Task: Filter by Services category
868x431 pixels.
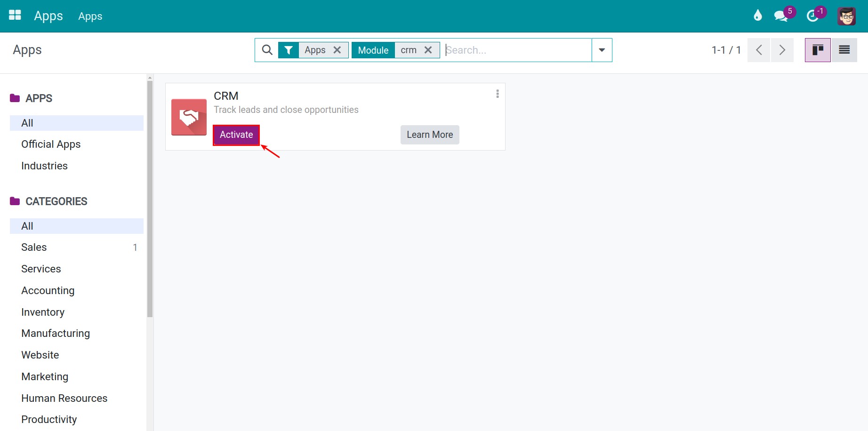Action: coord(77,269)
